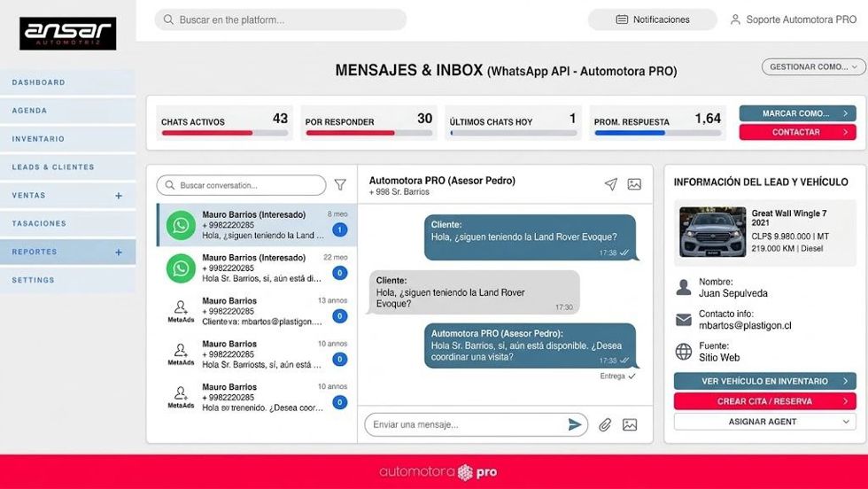Click the magnifier icon in Buscar conversation
The width and height of the screenshot is (868, 489).
tap(170, 185)
